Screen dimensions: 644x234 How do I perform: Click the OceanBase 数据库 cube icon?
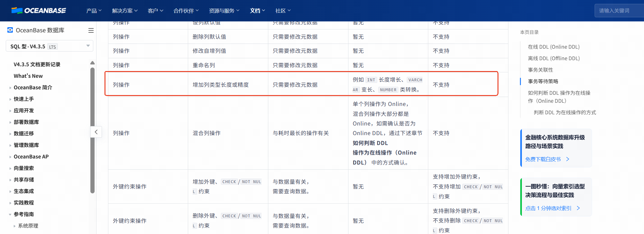(10, 30)
